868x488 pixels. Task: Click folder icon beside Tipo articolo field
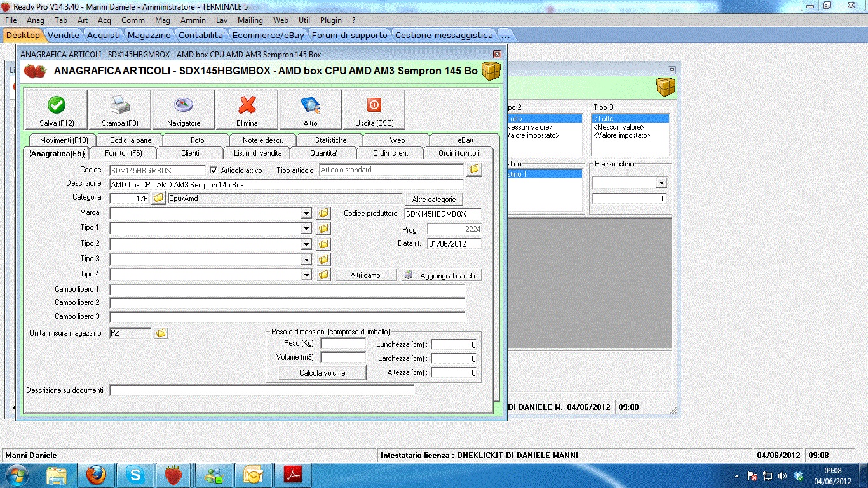point(474,170)
